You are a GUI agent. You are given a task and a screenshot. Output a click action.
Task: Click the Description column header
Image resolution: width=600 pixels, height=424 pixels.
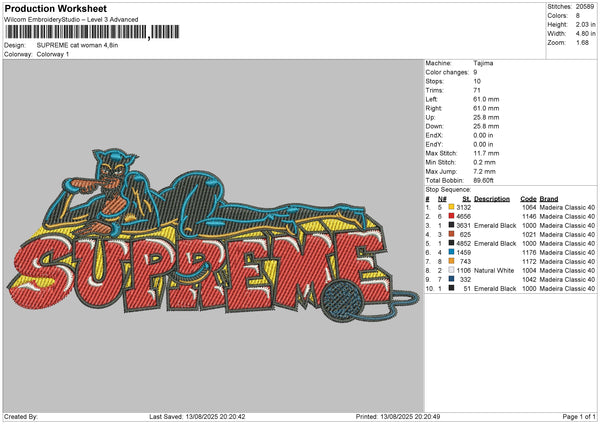(491, 198)
